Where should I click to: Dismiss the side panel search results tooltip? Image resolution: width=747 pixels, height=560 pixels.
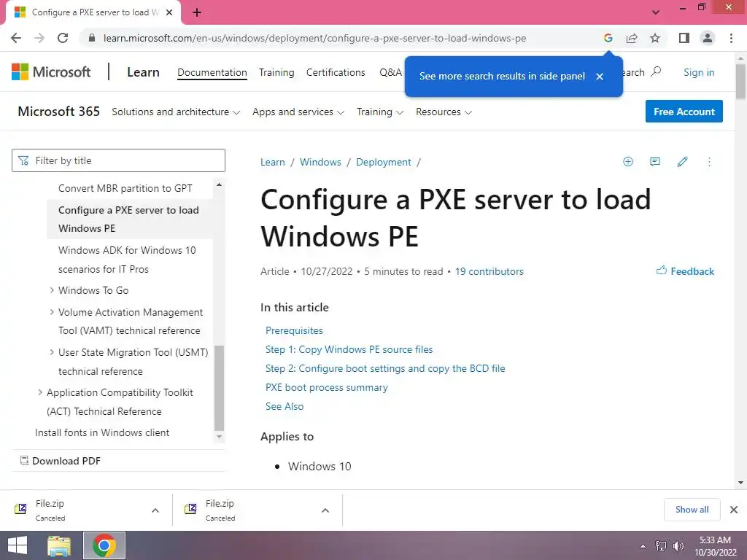(600, 76)
